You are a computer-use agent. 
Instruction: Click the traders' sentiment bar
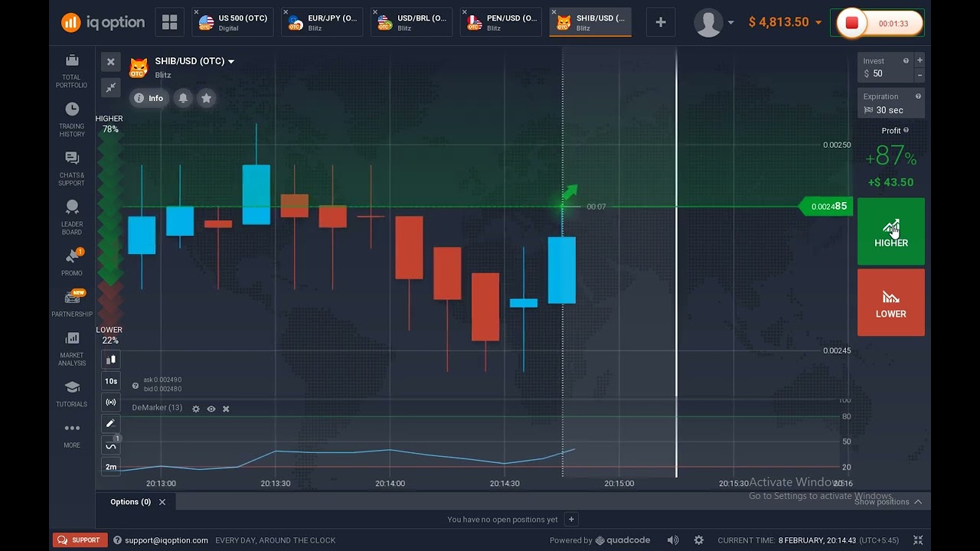pyautogui.click(x=110, y=229)
